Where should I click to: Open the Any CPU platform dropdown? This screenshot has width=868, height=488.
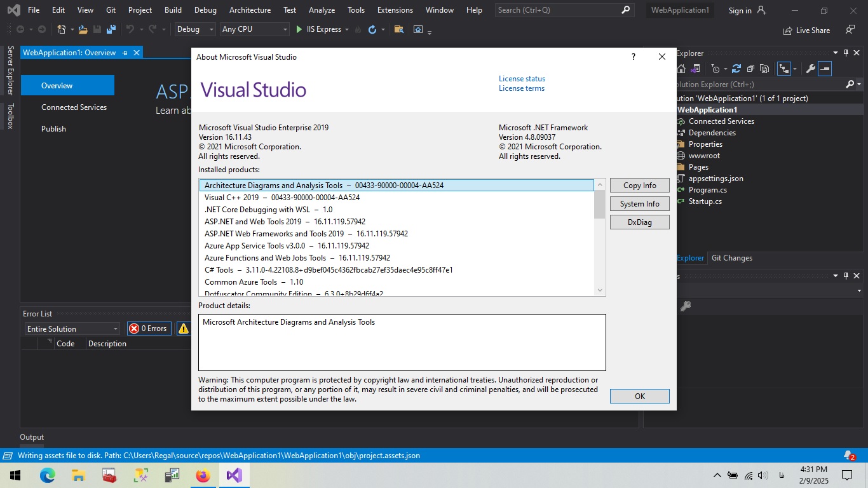(254, 29)
